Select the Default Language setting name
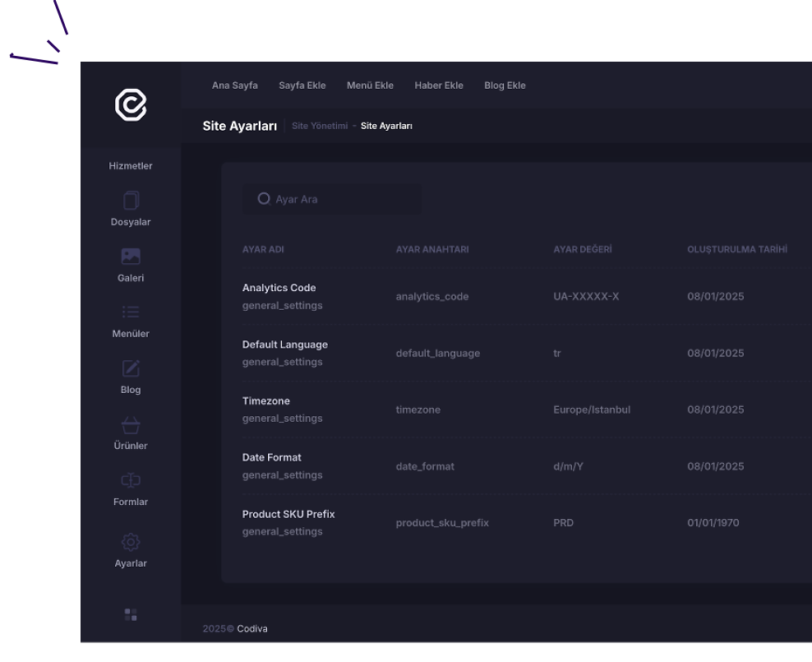This screenshot has width=812, height=662. (x=285, y=345)
